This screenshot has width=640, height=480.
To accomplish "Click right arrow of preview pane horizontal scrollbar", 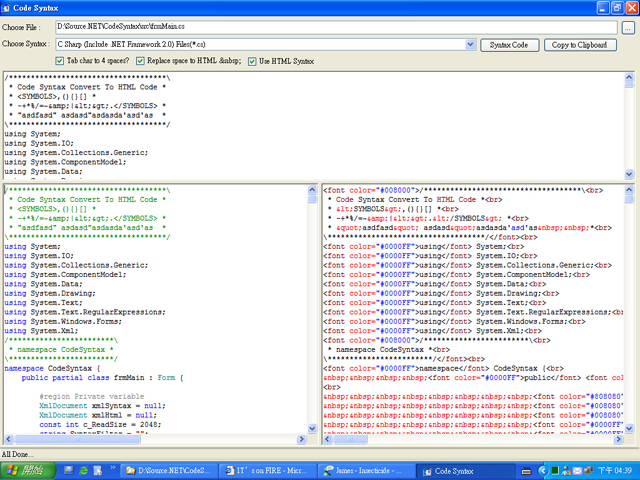I will point(302,439).
